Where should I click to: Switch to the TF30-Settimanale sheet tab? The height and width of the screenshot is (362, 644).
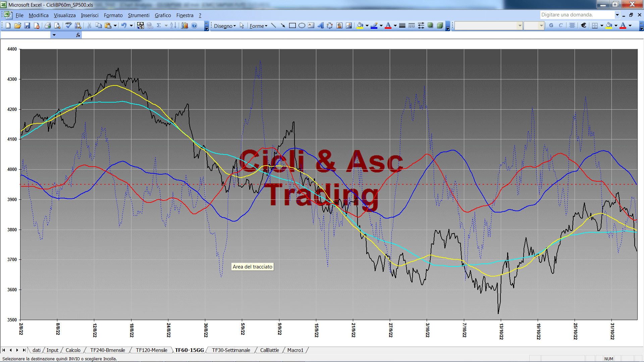231,350
